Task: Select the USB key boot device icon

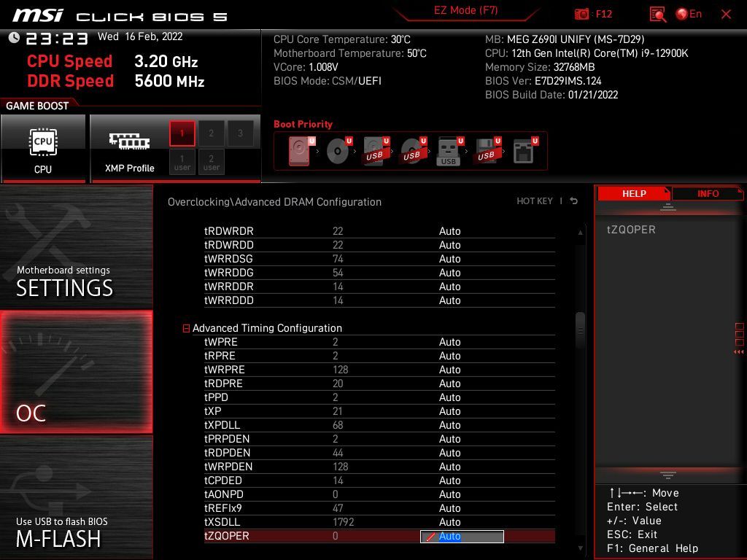Action: (450, 151)
